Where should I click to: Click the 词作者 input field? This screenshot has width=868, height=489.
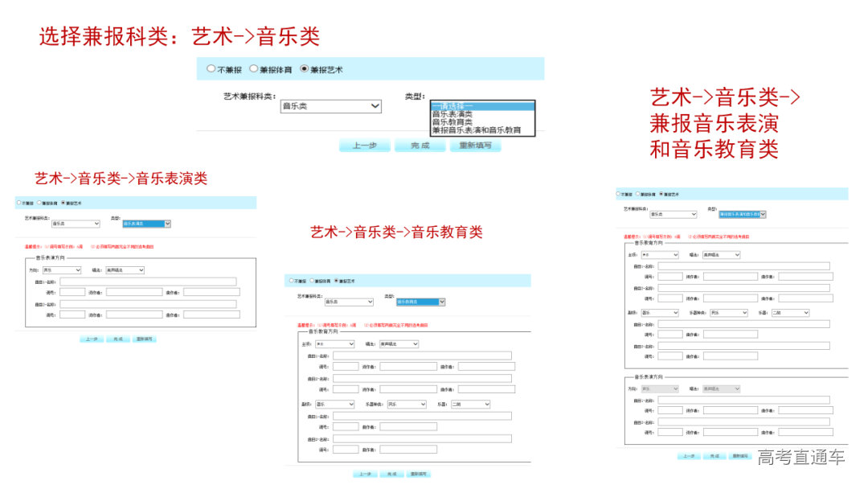tap(408, 366)
